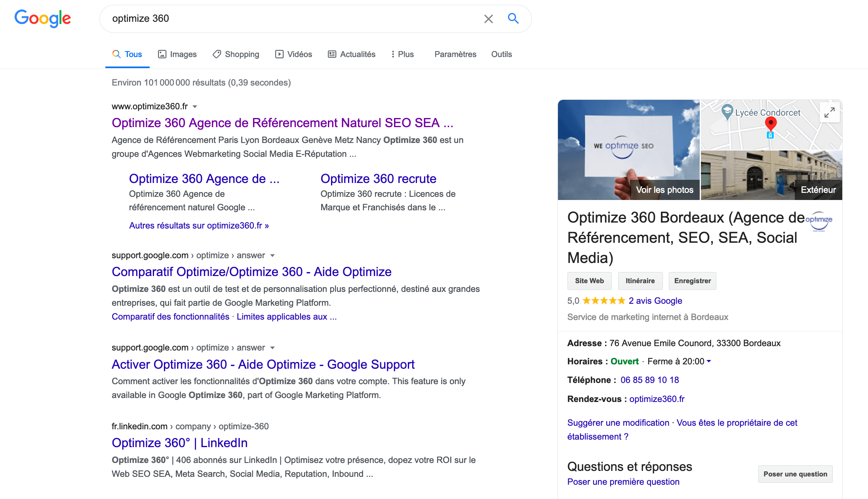Click the Lycée Condorcet map icon

727,111
